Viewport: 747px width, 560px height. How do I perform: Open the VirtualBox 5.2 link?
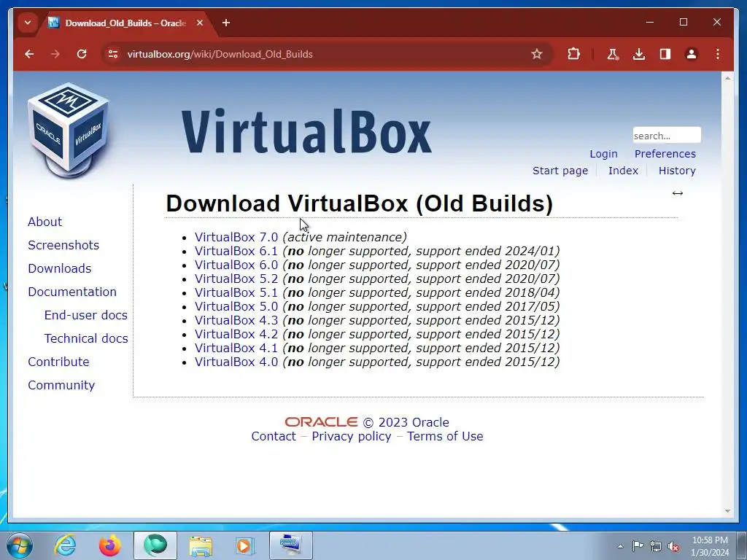click(x=236, y=279)
